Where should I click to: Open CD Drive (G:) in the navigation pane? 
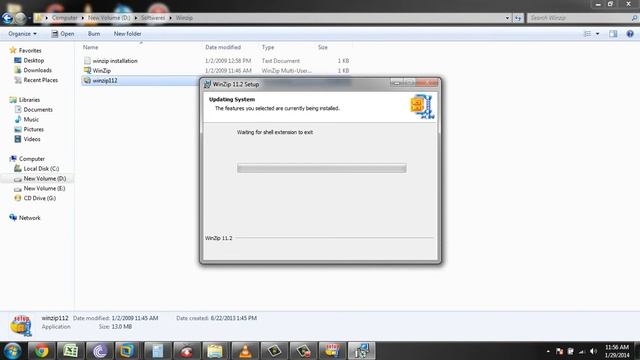(40, 198)
